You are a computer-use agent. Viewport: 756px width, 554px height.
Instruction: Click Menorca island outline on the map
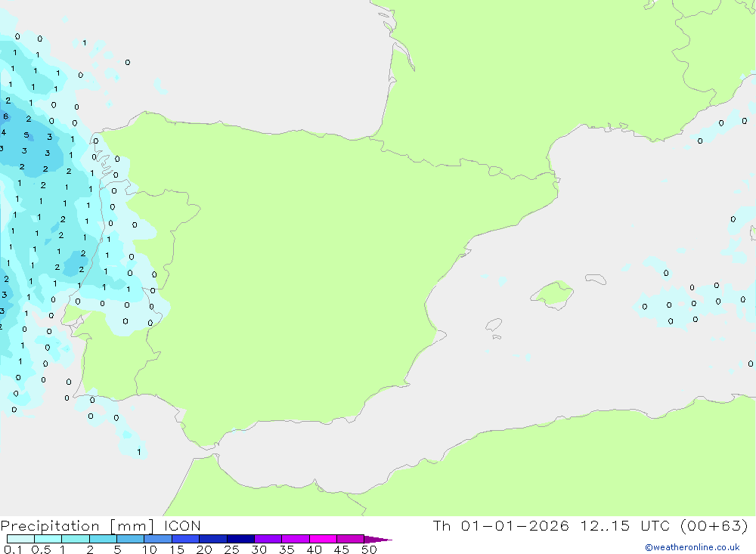[596, 279]
